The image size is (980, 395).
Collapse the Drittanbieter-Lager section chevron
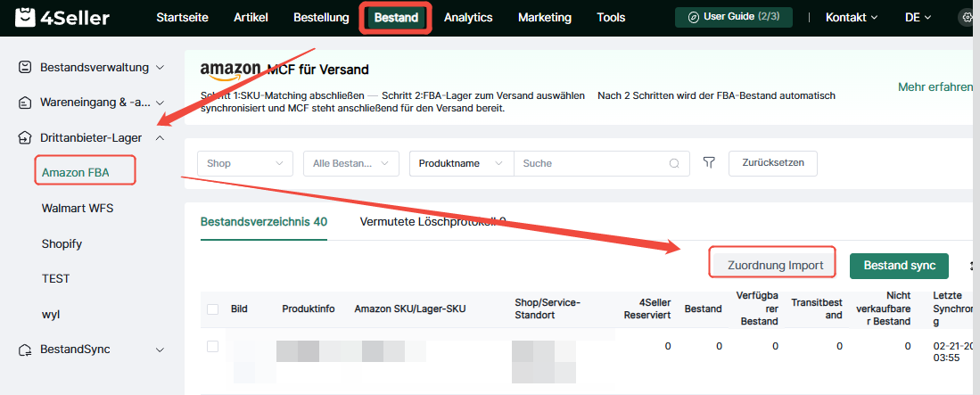tap(160, 137)
